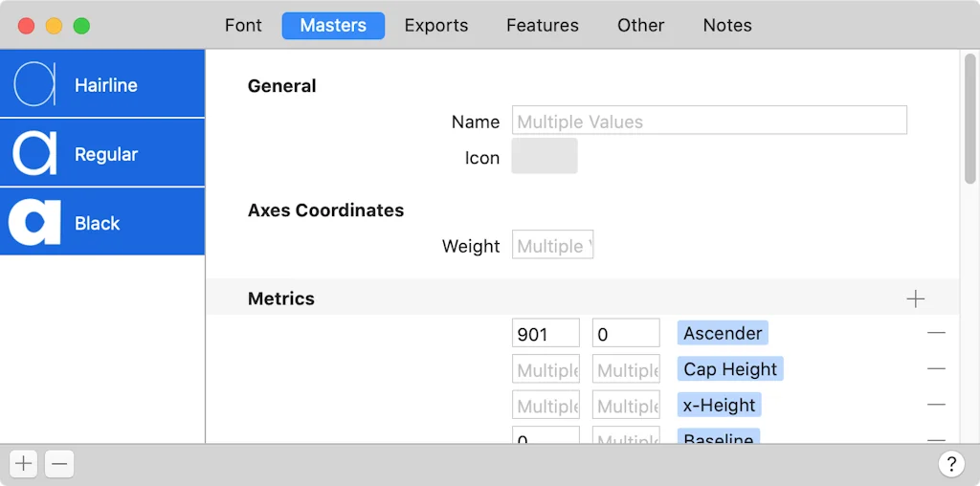Click the Regular master glyph icon
980x486 pixels.
point(34,154)
